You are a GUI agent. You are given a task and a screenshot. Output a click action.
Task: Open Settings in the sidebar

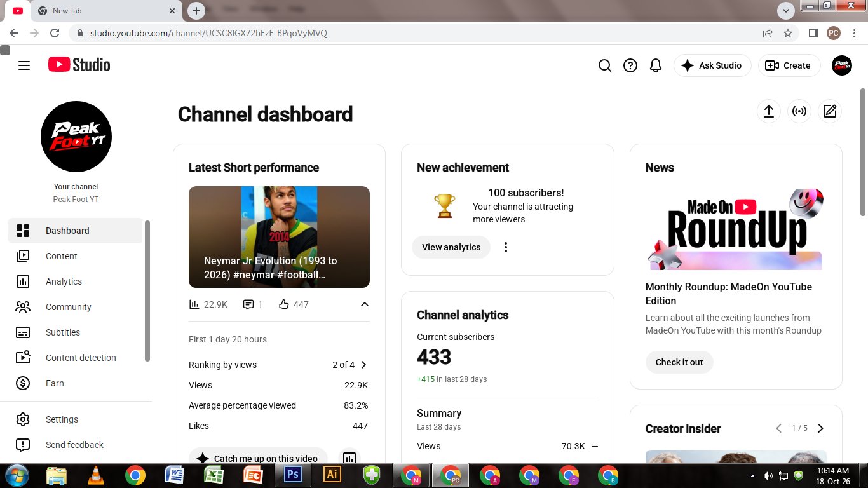pos(75,419)
